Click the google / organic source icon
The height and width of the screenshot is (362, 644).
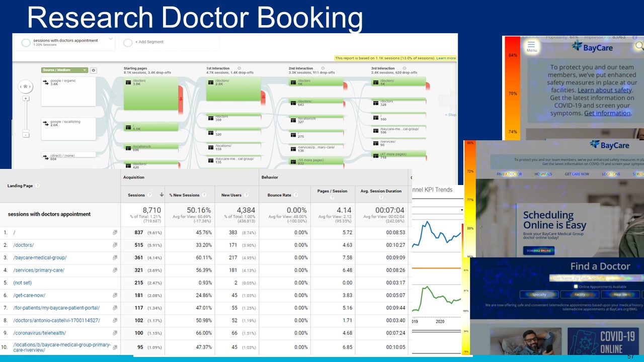tap(46, 82)
